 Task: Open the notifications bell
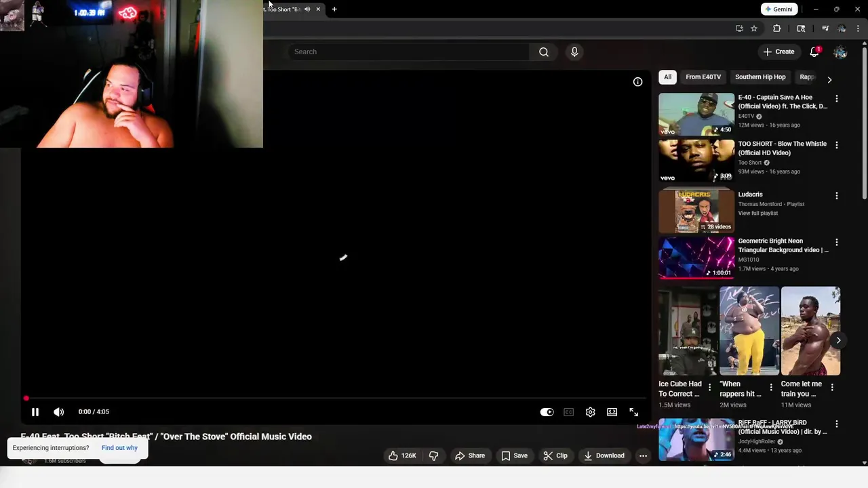(814, 52)
